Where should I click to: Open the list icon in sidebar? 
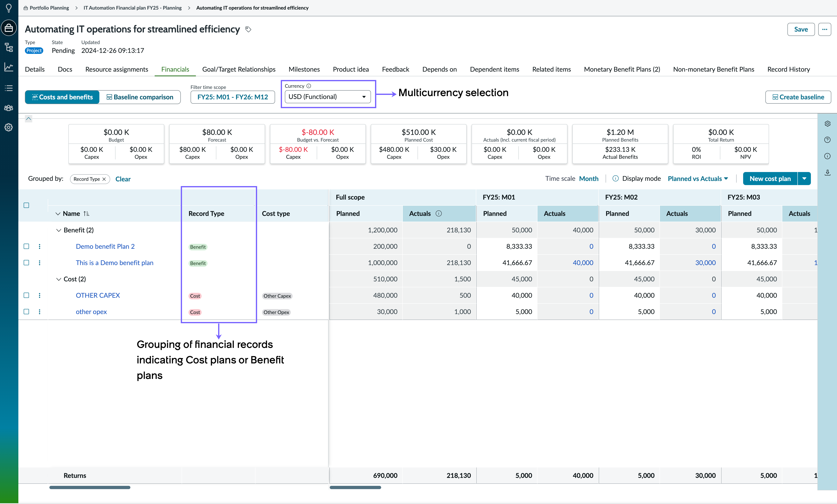coord(9,88)
